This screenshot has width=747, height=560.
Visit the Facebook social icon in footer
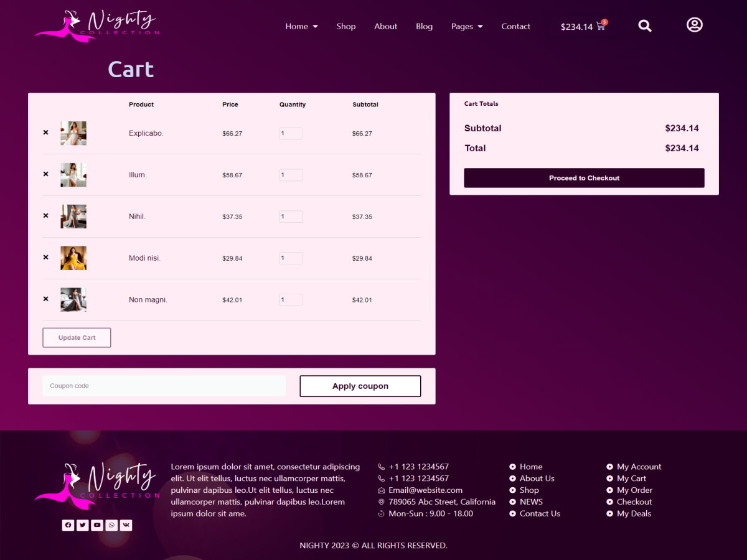click(x=68, y=525)
